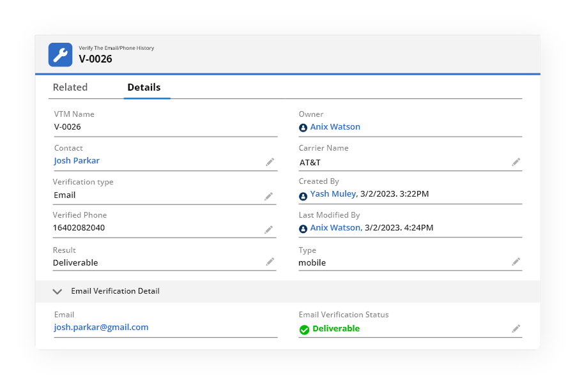Click the josh.parkar@gmail.com email link
The image size is (582, 392).
[101, 328]
